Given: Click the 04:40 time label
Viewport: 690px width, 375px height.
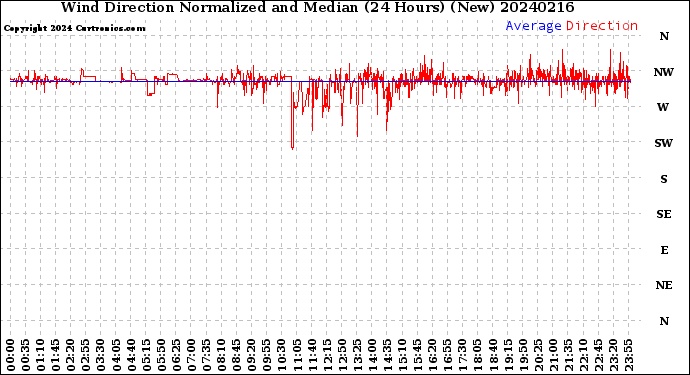Looking at the screenshot, I should pyautogui.click(x=132, y=355).
